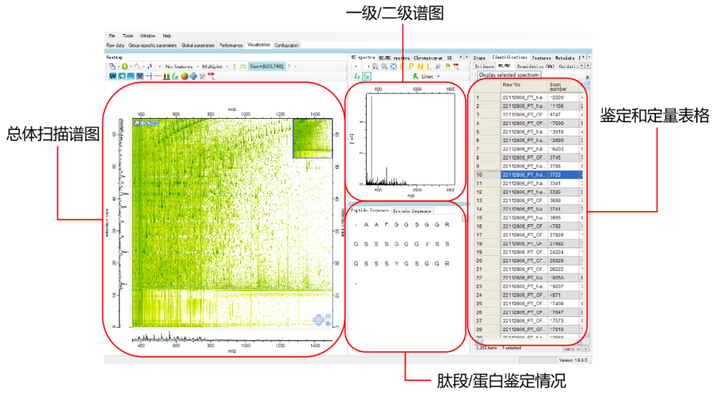Select table row 11 with scan 3341
720x393 pixels.
pyautogui.click(x=529, y=183)
